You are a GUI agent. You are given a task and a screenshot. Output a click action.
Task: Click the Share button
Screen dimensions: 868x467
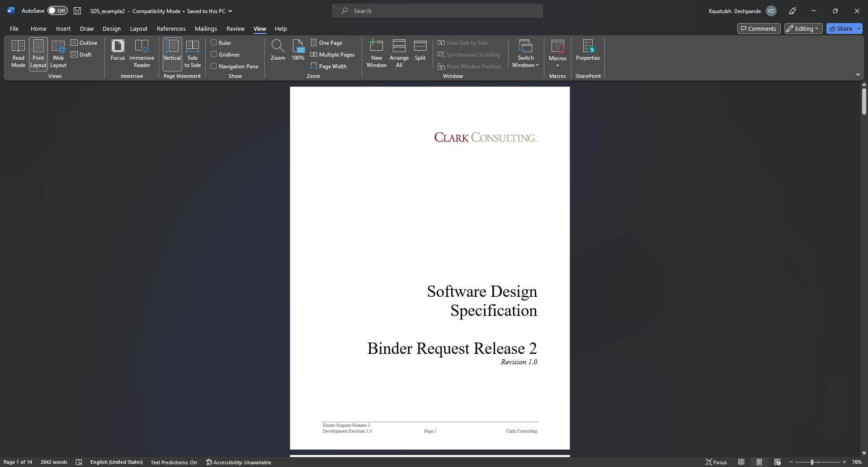841,29
